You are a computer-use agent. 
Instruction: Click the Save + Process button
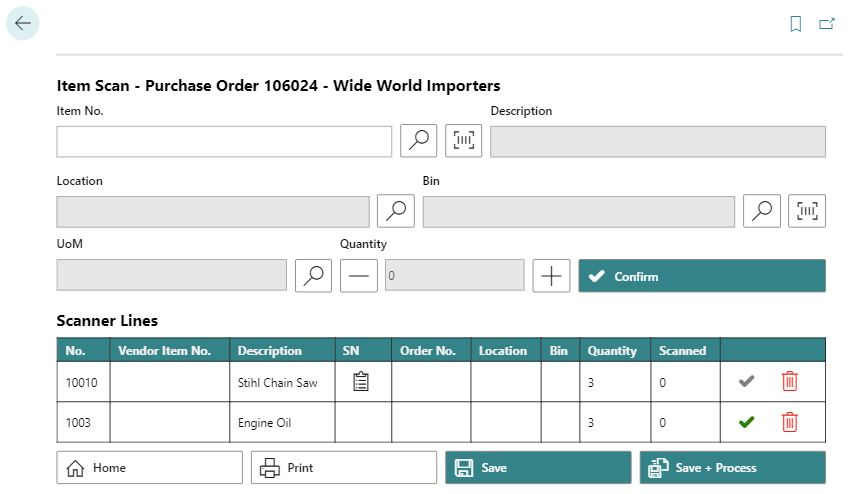tap(732, 467)
